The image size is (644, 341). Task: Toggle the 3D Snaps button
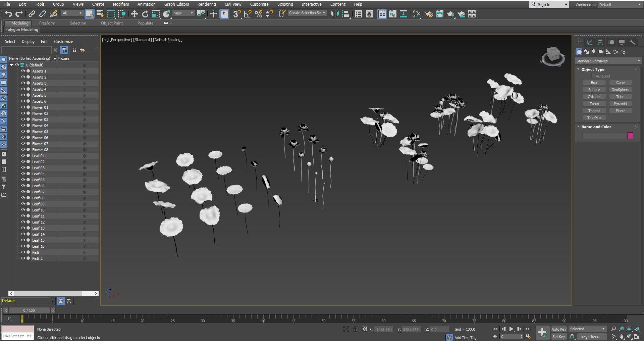coord(237,14)
